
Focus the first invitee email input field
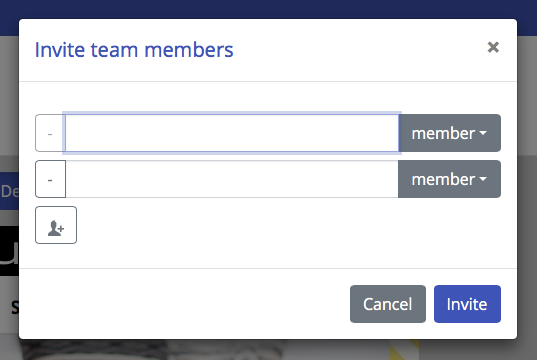click(232, 133)
